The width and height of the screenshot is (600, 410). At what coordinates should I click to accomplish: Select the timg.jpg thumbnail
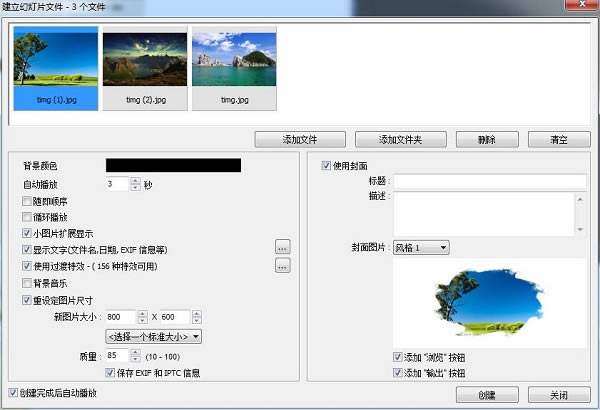(x=234, y=69)
